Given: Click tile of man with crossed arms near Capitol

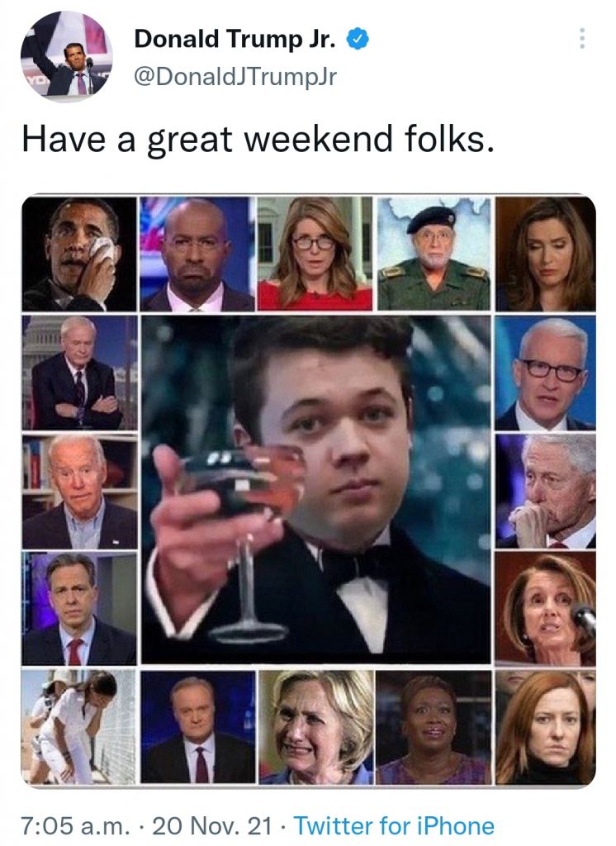Looking at the screenshot, I should pos(79,373).
